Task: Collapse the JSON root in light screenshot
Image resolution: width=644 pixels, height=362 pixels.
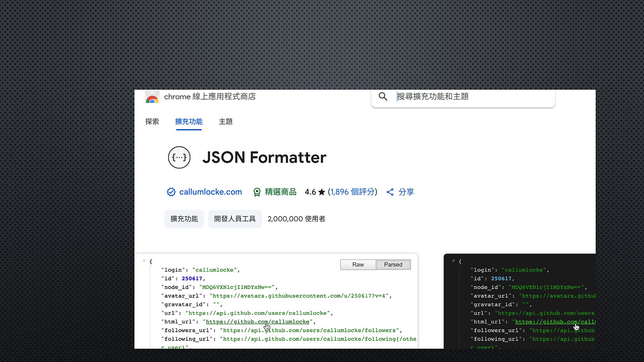Action: pyautogui.click(x=144, y=261)
